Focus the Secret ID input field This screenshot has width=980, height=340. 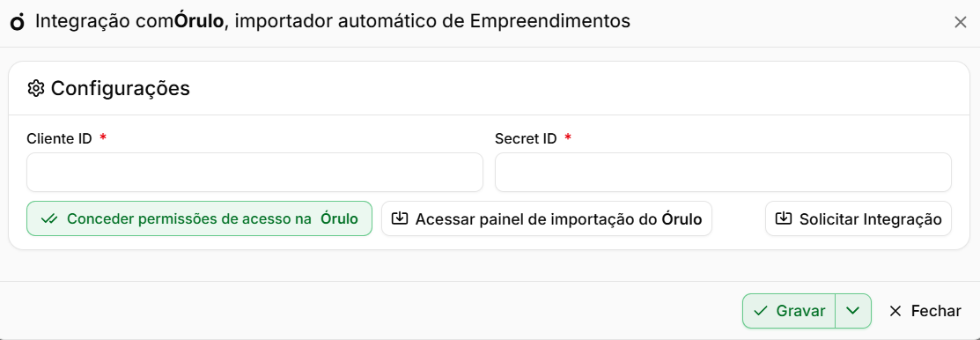click(x=723, y=173)
